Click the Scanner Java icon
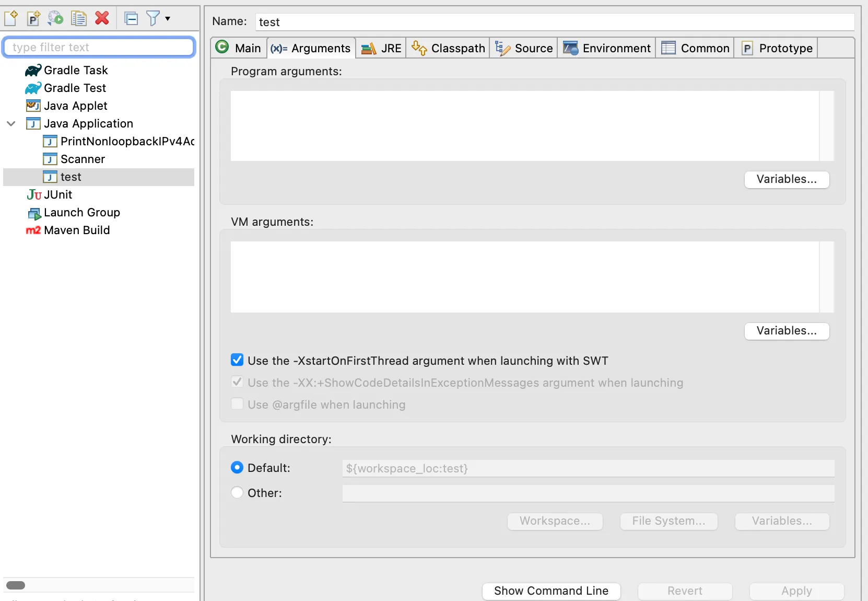The height and width of the screenshot is (601, 868). click(x=50, y=159)
